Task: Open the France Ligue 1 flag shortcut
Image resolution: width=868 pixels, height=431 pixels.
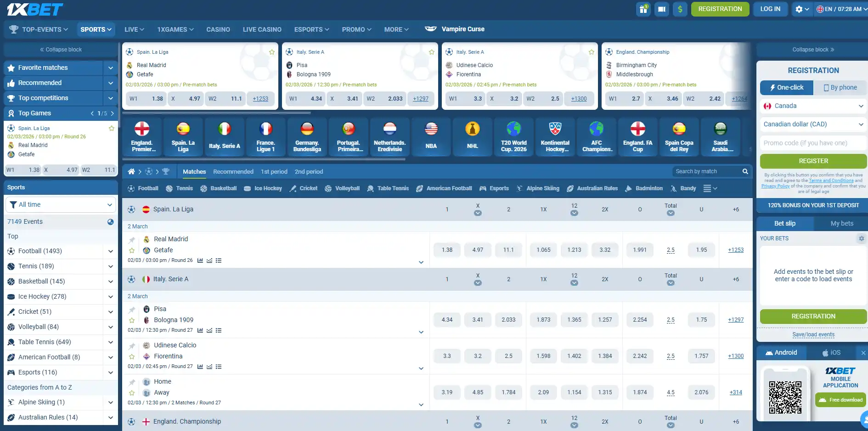Action: [x=266, y=137]
